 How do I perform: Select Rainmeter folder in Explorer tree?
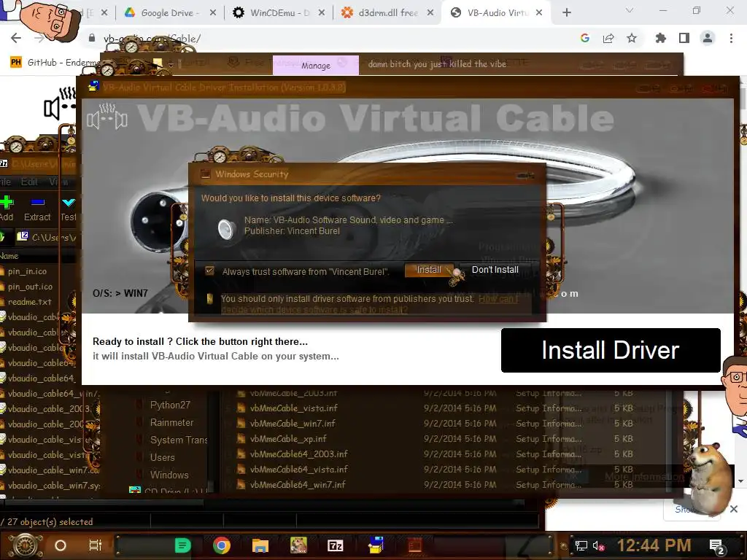[x=171, y=422]
